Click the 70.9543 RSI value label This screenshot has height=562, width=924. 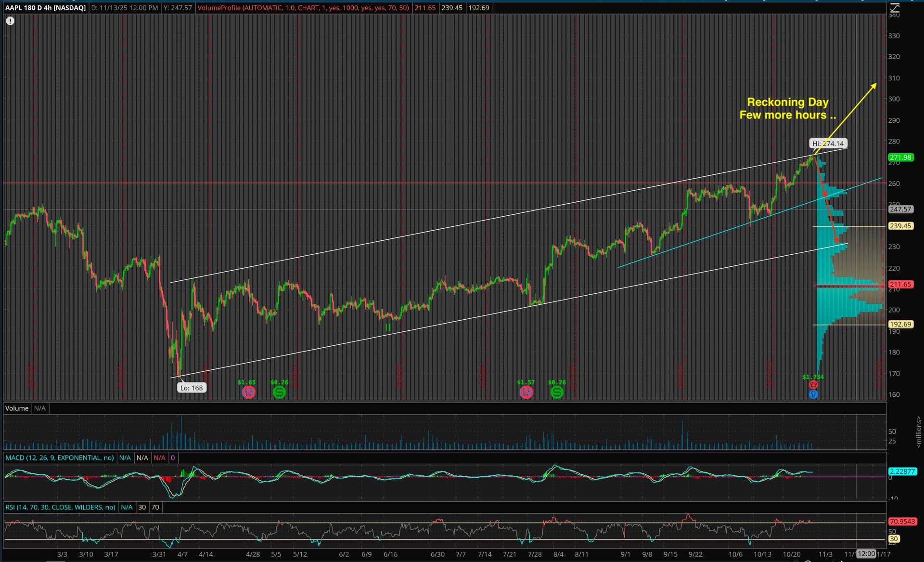(902, 522)
